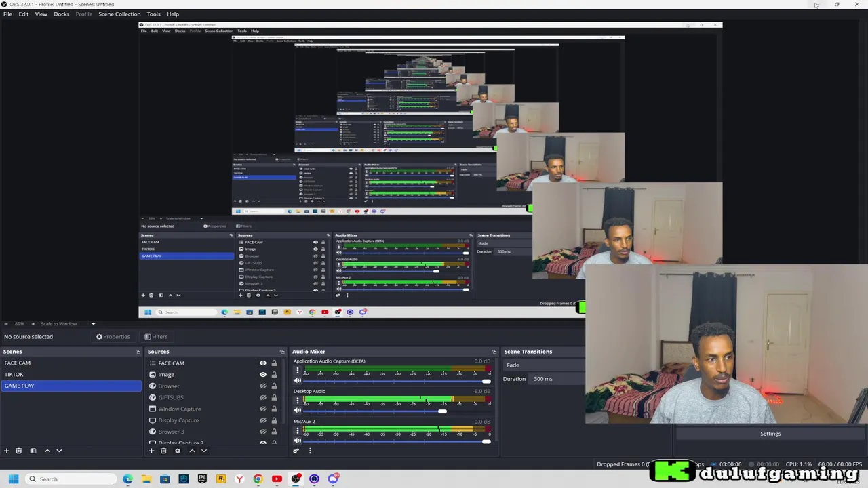Image resolution: width=868 pixels, height=488 pixels.
Task: Move scene down arrow in Scenes toolbar
Action: [59, 451]
